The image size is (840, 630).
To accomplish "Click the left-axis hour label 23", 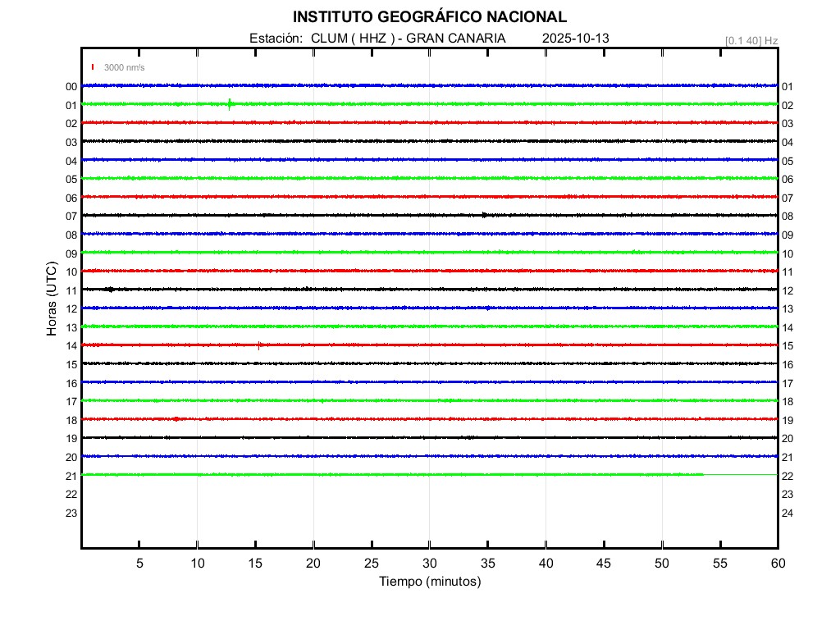I will [x=71, y=513].
